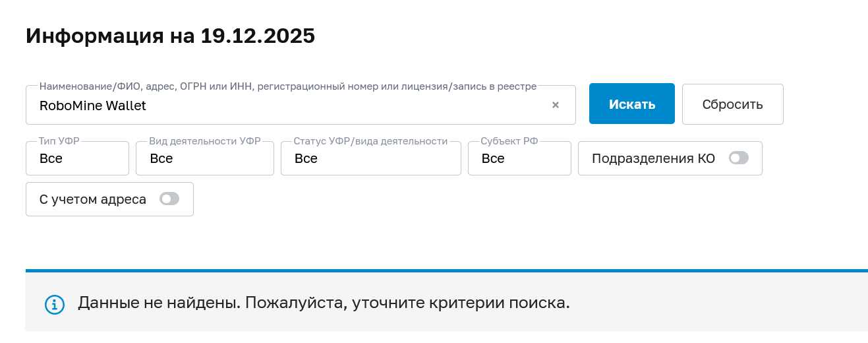Open the Тип УФР dropdown
868x343 pixels.
[x=77, y=159]
